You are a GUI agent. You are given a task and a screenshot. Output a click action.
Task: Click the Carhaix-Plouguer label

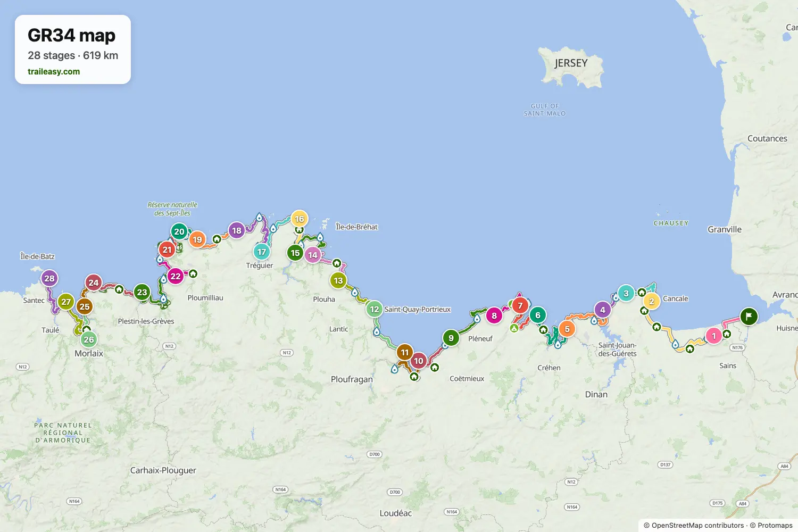[163, 470]
